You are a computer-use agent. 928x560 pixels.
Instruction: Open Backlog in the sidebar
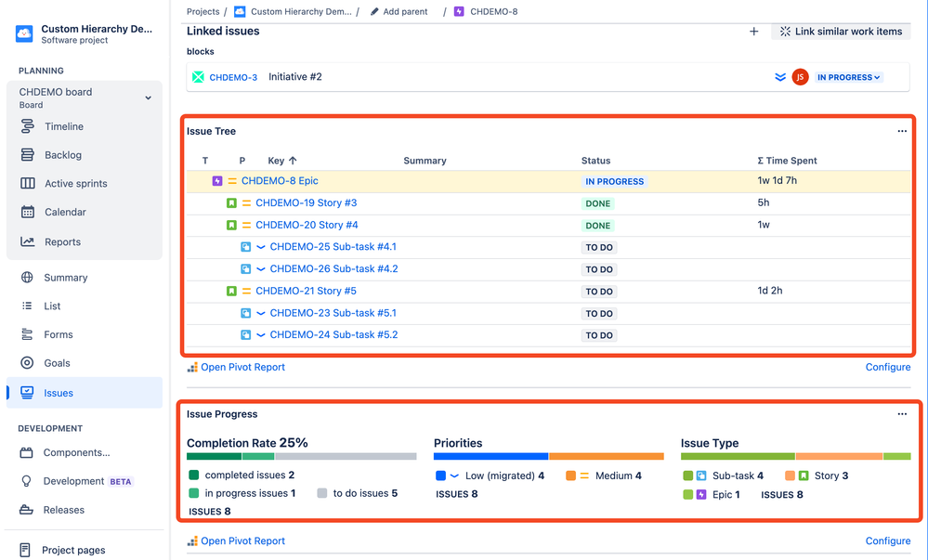[x=63, y=154]
